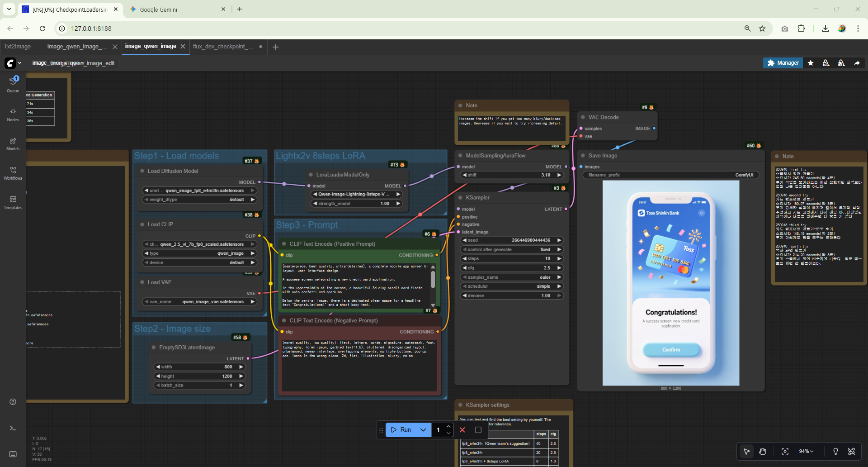Switch to the Txt2Image workflow tab
The height and width of the screenshot is (467, 868).
[x=18, y=47]
